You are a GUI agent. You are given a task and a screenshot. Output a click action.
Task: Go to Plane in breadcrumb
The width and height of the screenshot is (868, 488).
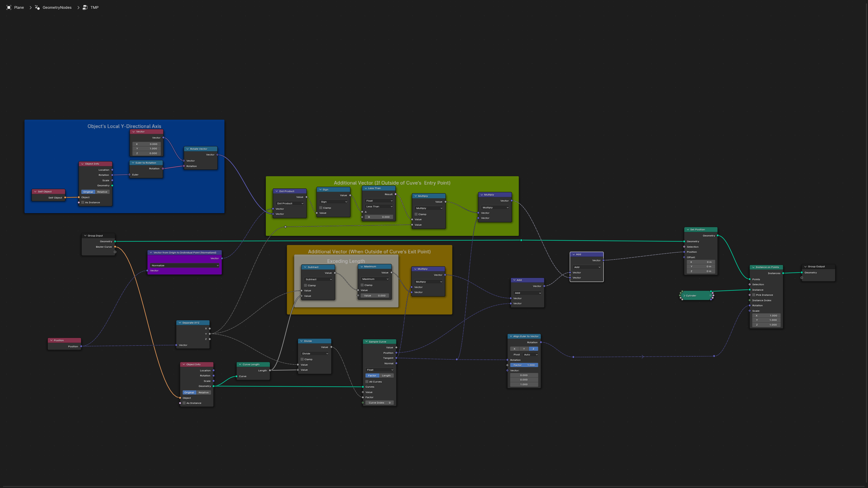(19, 7)
